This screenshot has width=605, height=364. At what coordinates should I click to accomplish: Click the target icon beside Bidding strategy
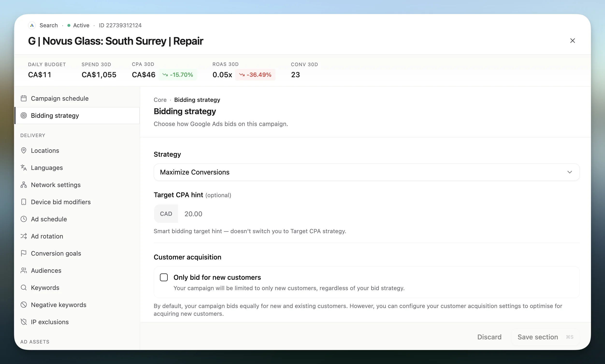point(24,116)
